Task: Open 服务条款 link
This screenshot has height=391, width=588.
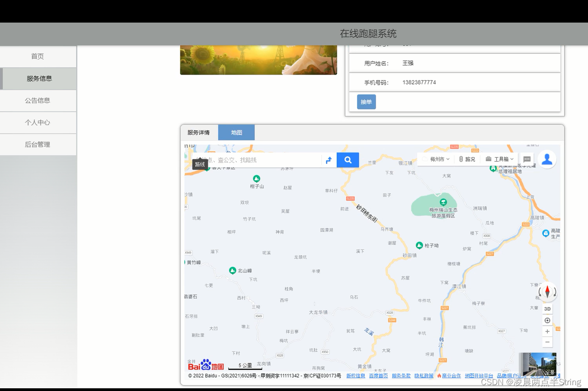Action: point(401,376)
